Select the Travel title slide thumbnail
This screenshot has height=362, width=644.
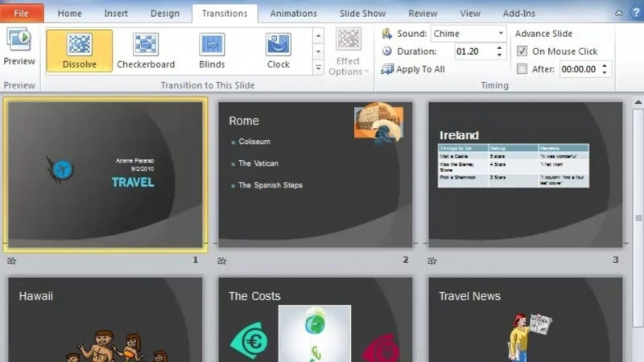point(105,175)
